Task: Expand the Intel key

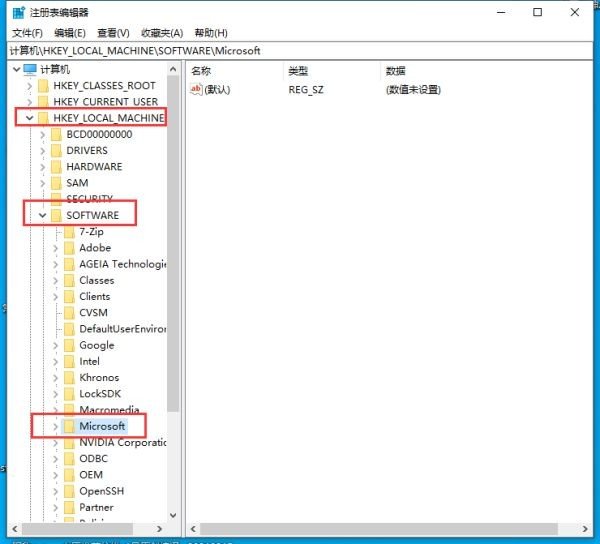Action: click(55, 361)
